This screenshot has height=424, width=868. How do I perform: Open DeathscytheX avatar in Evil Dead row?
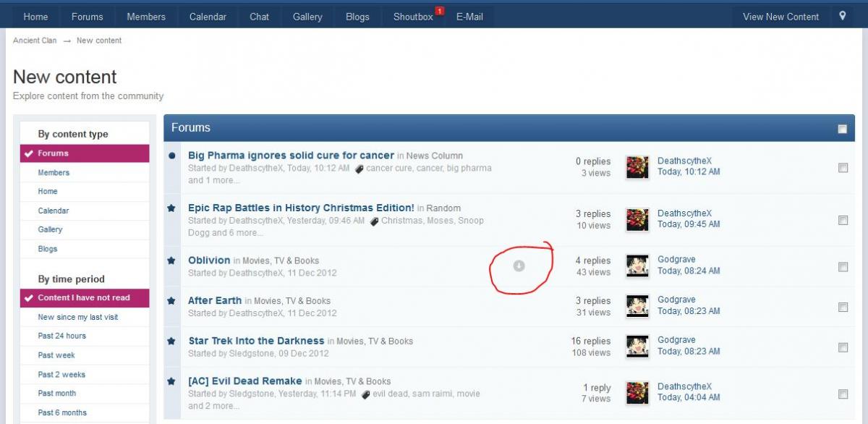coord(637,393)
